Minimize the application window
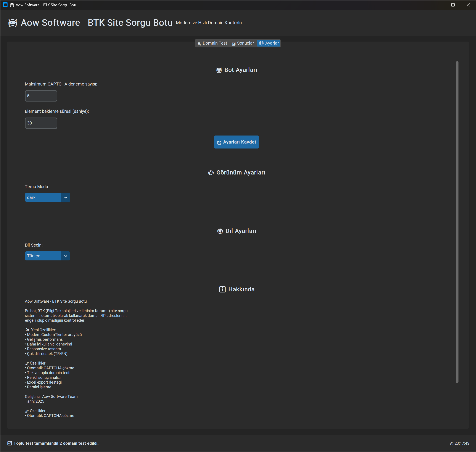This screenshot has height=452, width=476. [x=438, y=5]
